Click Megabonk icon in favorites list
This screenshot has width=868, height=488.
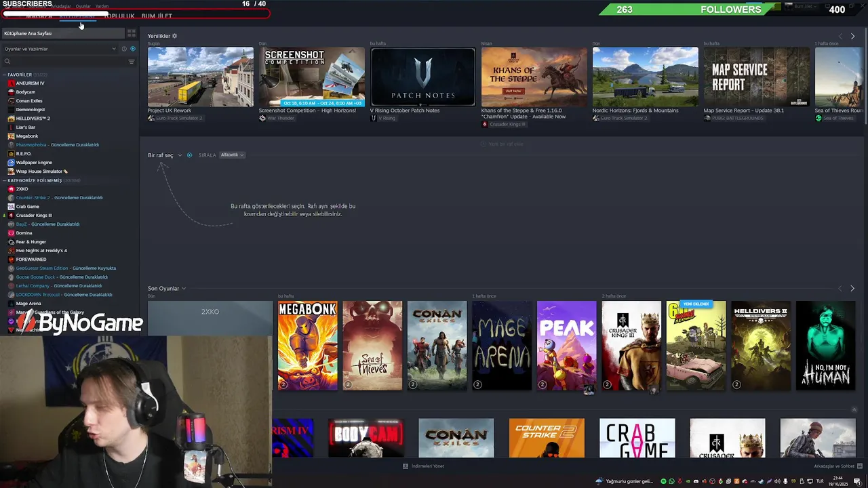(x=11, y=136)
